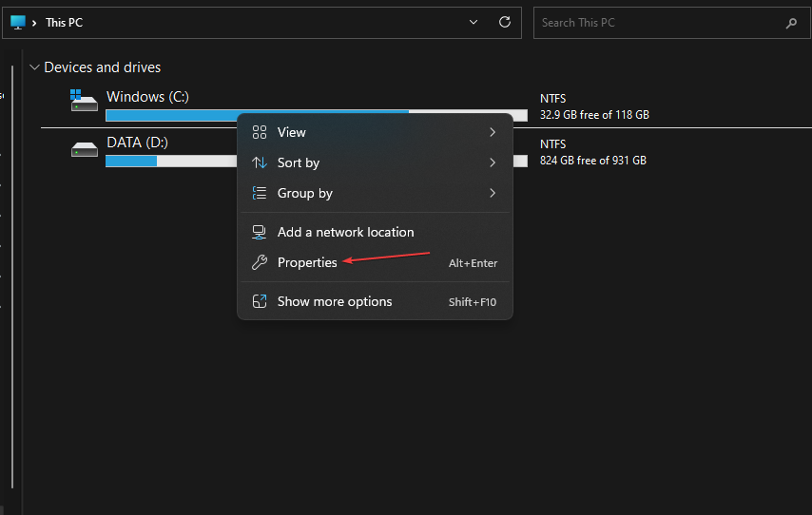Viewport: 812px width, 515px height.
Task: Expand the Sort by submenu arrow
Action: (x=493, y=162)
